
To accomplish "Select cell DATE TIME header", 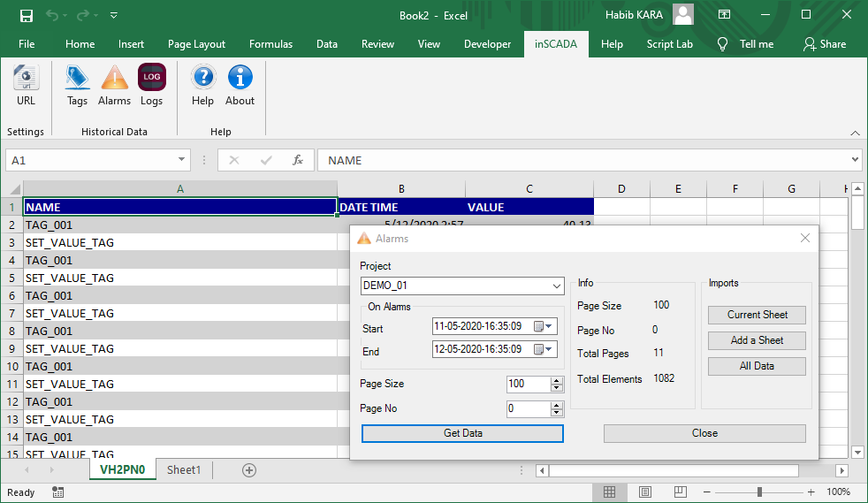I will 401,207.
